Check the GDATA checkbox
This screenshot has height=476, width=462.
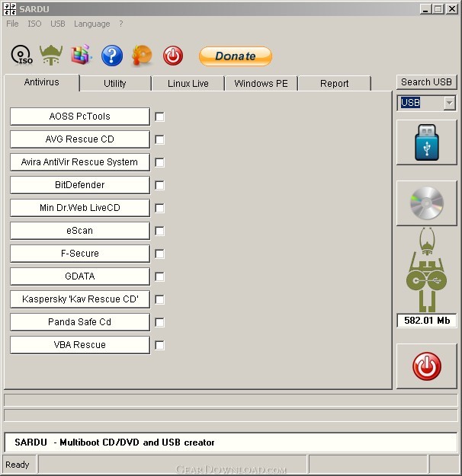pyautogui.click(x=159, y=276)
